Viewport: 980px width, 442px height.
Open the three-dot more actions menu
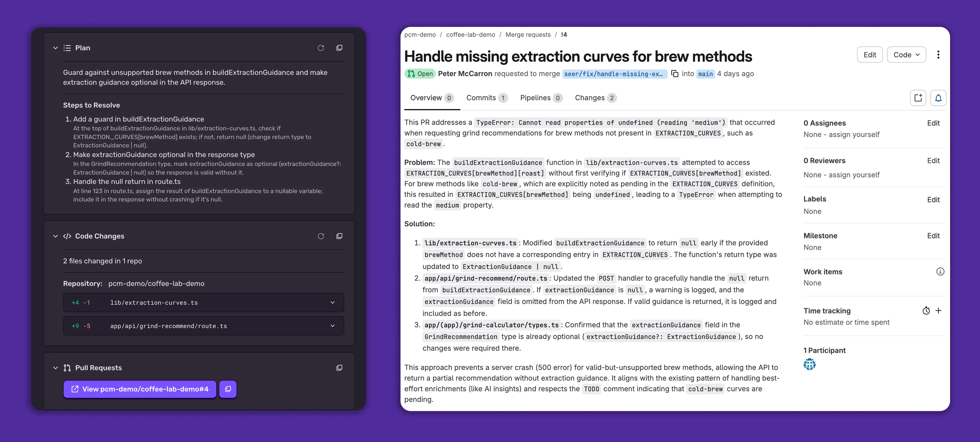(x=938, y=55)
